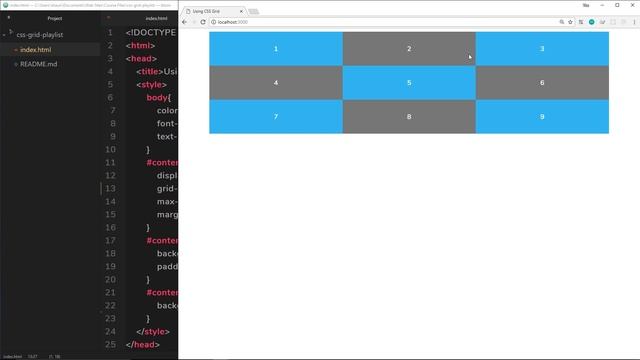The image size is (640, 360).
Task: Open the Chrome three-dot menu
Action: click(x=634, y=22)
